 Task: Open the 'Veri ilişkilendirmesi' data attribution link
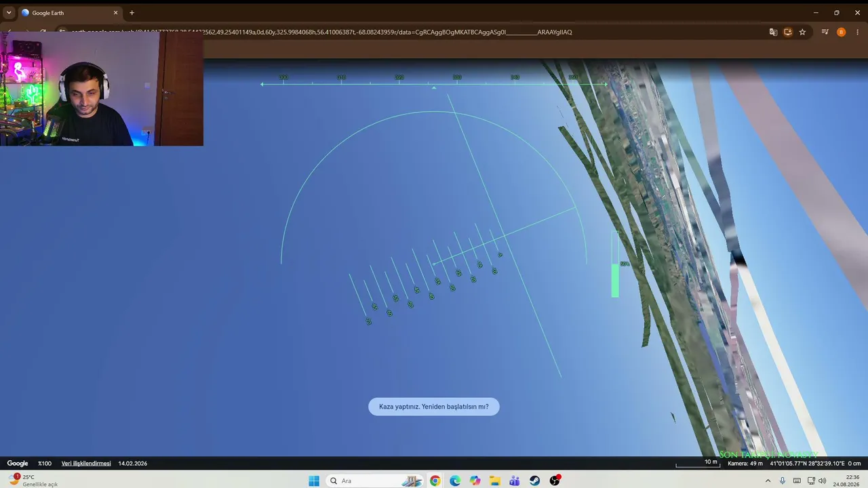click(x=86, y=464)
